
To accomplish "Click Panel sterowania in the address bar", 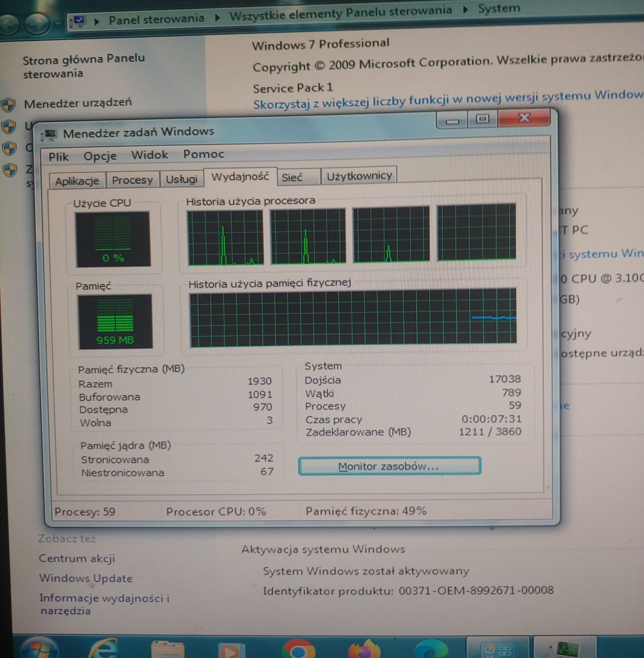I will [x=156, y=19].
